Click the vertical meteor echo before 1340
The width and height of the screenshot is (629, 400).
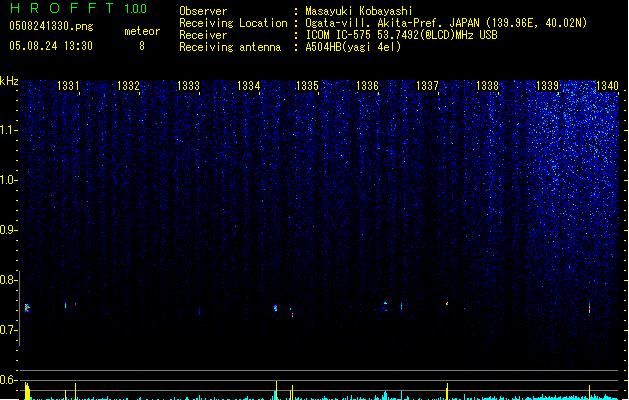coord(589,307)
